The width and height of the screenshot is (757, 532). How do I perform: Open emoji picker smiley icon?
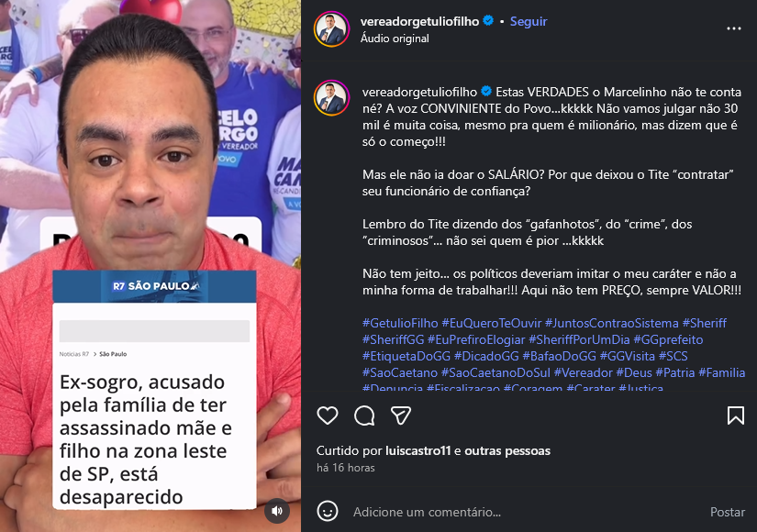(x=328, y=511)
